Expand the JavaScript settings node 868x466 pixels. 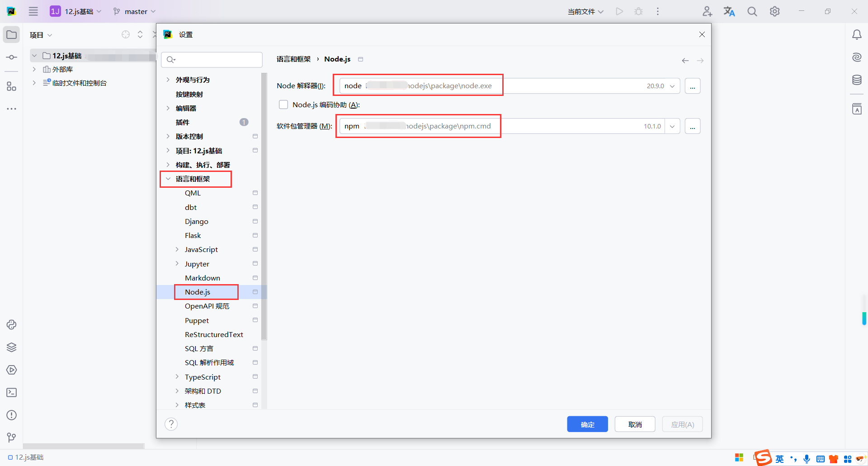tap(177, 249)
